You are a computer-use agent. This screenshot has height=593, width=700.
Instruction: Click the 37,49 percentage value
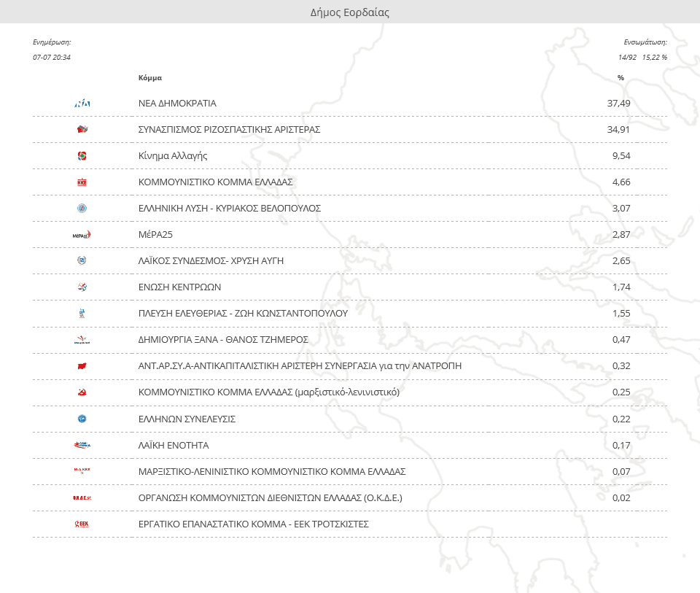(619, 104)
